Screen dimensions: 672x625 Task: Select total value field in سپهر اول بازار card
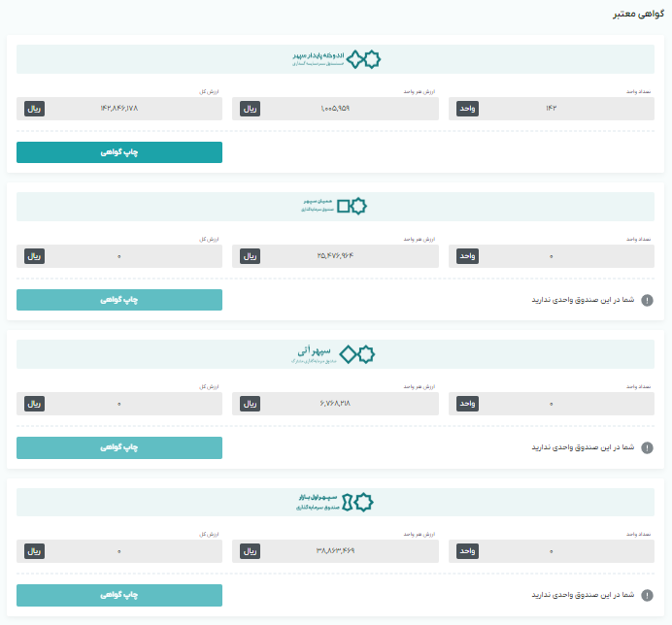point(119,551)
